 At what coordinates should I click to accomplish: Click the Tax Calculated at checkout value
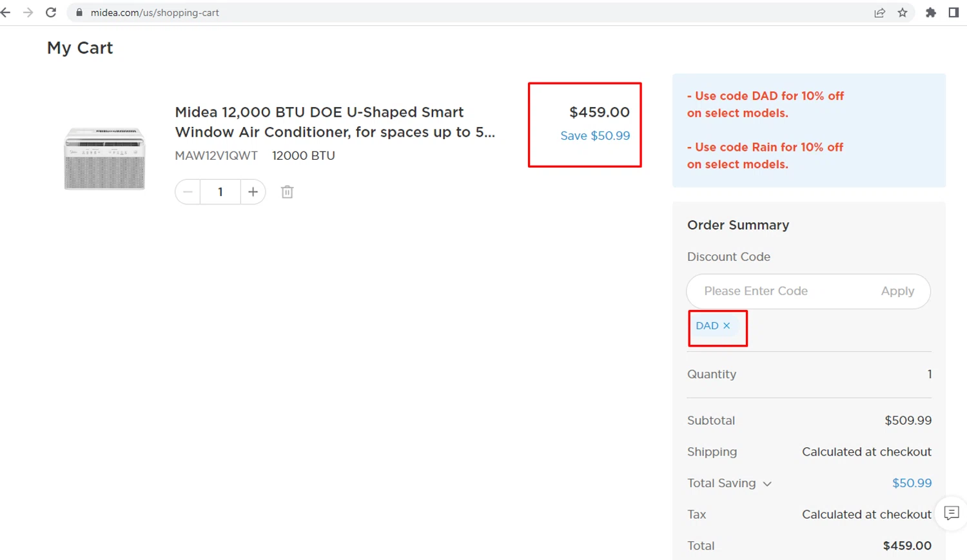(866, 514)
